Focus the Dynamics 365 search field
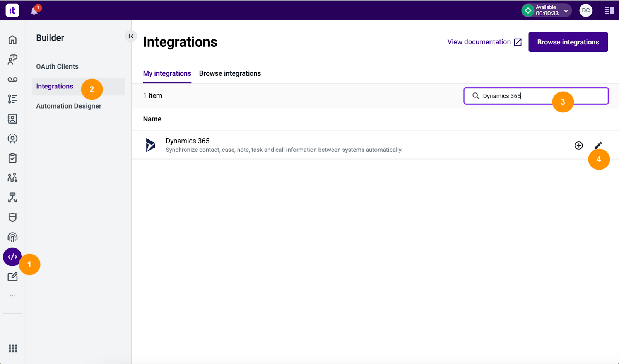This screenshot has height=364, width=619. 536,96
